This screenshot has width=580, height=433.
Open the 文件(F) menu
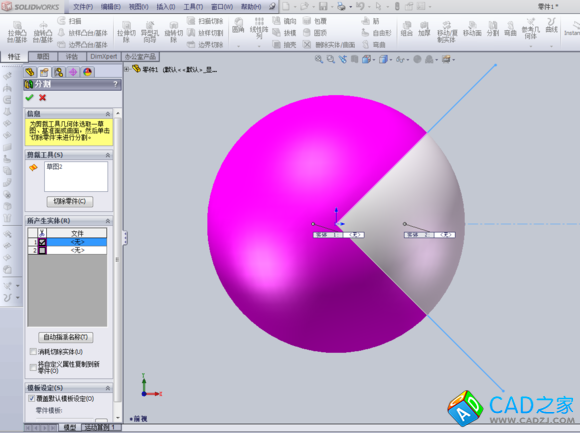pyautogui.click(x=83, y=7)
